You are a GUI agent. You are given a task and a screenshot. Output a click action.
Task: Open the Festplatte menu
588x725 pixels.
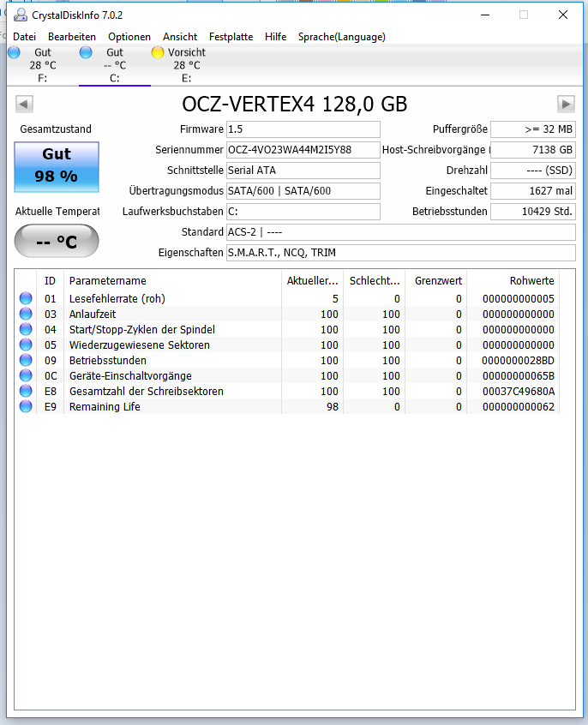(x=231, y=37)
